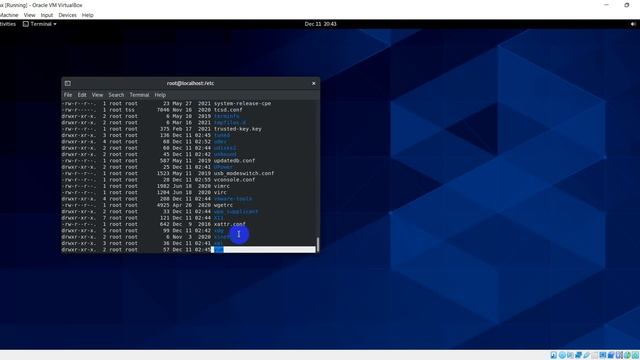The image size is (640, 360).
Task: Open the Search menu in terminal
Action: click(x=116, y=95)
